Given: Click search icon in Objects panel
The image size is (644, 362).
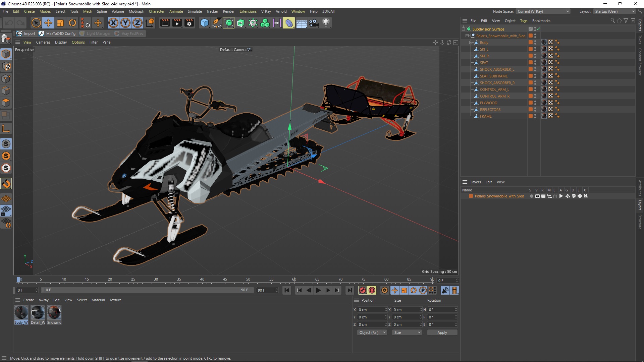Looking at the screenshot, I should [x=612, y=21].
